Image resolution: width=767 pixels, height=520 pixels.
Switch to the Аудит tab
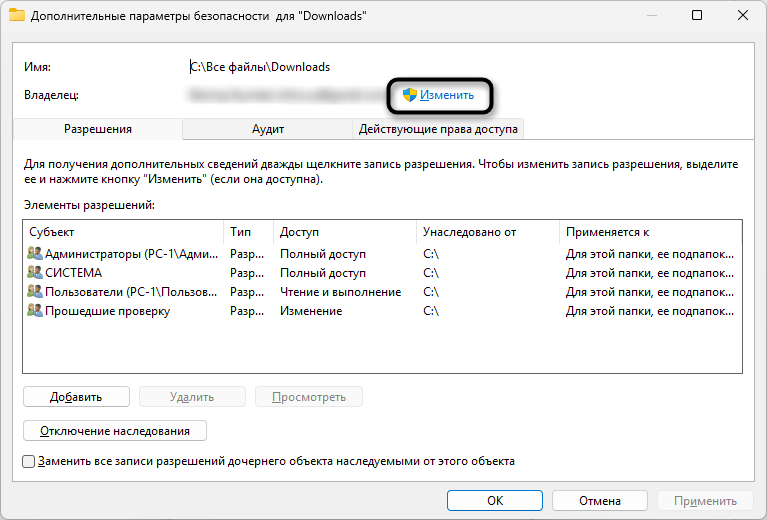268,129
